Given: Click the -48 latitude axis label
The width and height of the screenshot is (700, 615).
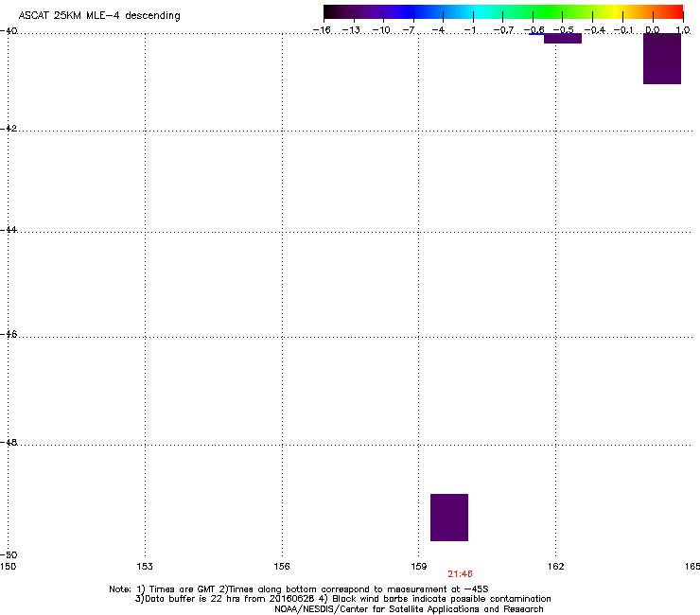Looking at the screenshot, I should 9,443.
